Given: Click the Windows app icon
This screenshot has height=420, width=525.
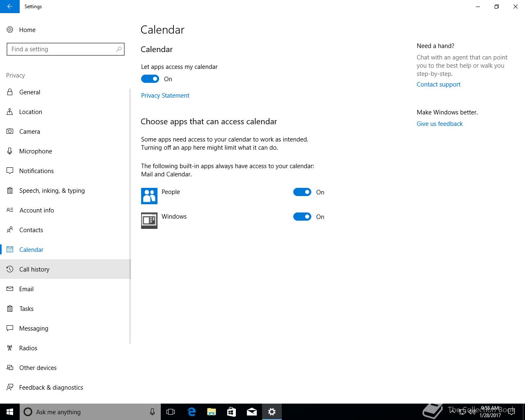Looking at the screenshot, I should (x=149, y=221).
